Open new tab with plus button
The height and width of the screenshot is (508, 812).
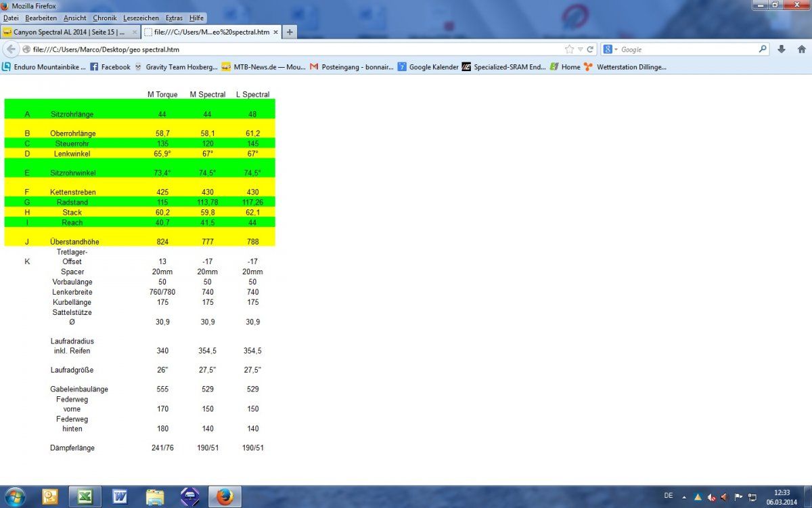coord(290,32)
